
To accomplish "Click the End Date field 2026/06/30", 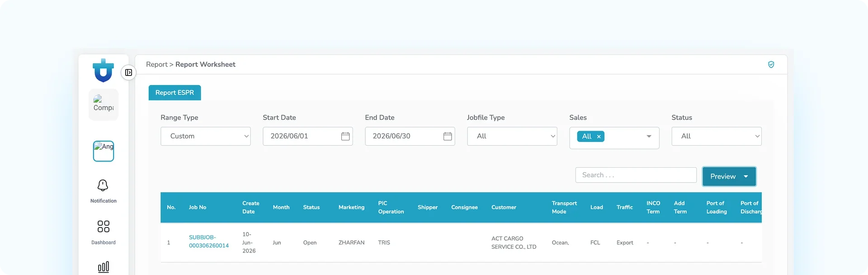I will pyautogui.click(x=410, y=136).
